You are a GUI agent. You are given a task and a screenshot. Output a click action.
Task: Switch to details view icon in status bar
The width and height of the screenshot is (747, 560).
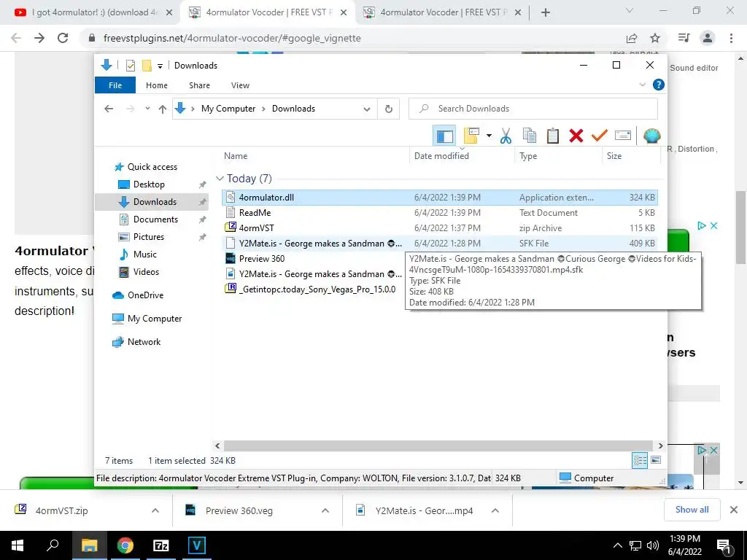click(640, 460)
